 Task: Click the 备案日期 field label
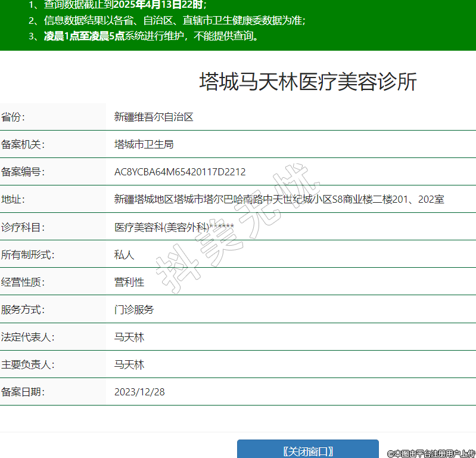click(23, 392)
